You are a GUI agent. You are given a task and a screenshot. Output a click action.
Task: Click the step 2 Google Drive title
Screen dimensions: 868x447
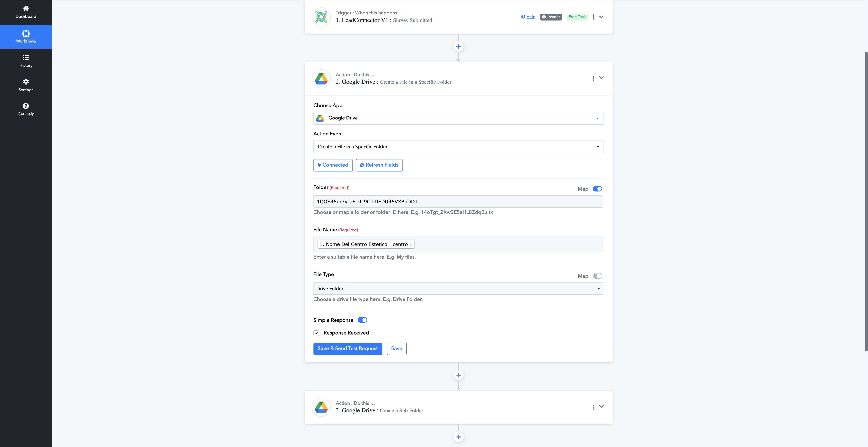coord(393,82)
